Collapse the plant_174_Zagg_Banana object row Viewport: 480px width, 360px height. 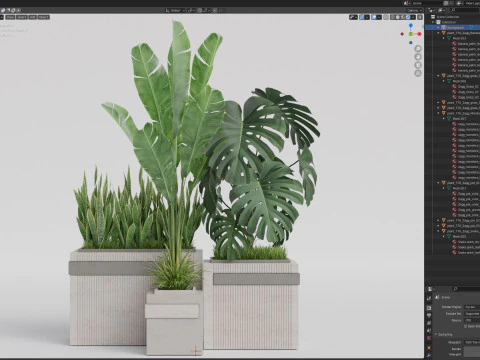tap(439, 33)
